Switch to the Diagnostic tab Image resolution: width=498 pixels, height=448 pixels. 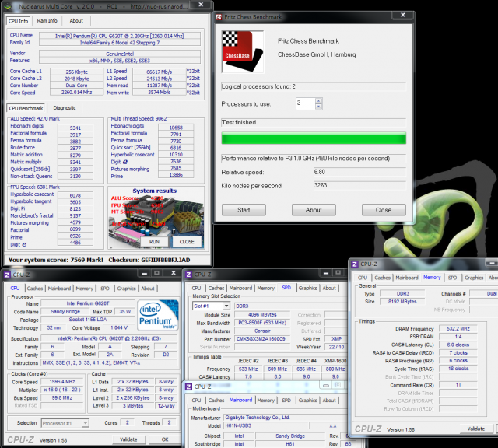pos(65,108)
